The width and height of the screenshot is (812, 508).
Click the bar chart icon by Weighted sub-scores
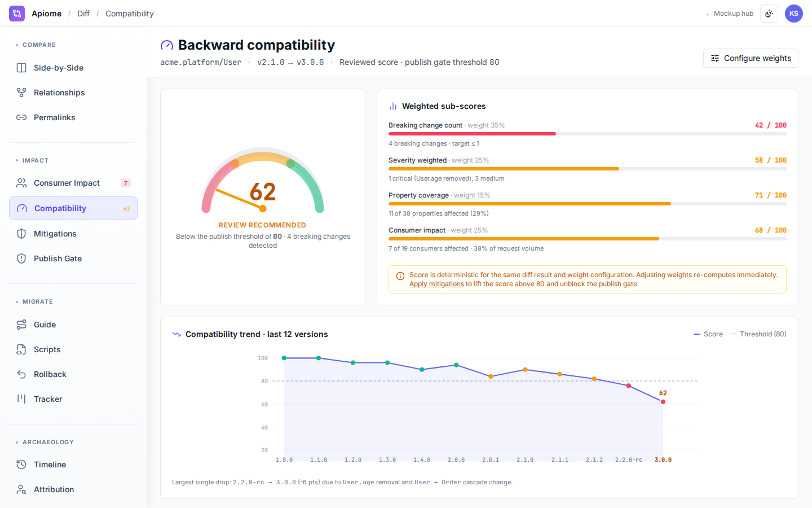[x=393, y=106]
